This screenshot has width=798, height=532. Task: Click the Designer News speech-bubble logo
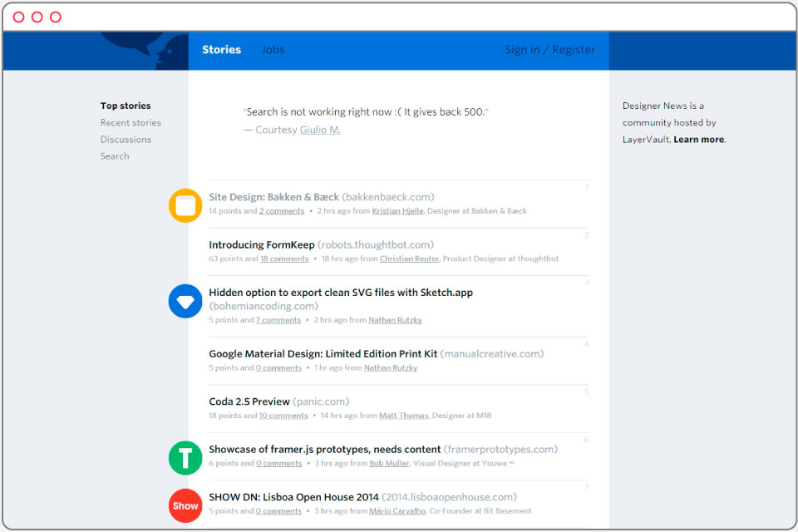145,50
